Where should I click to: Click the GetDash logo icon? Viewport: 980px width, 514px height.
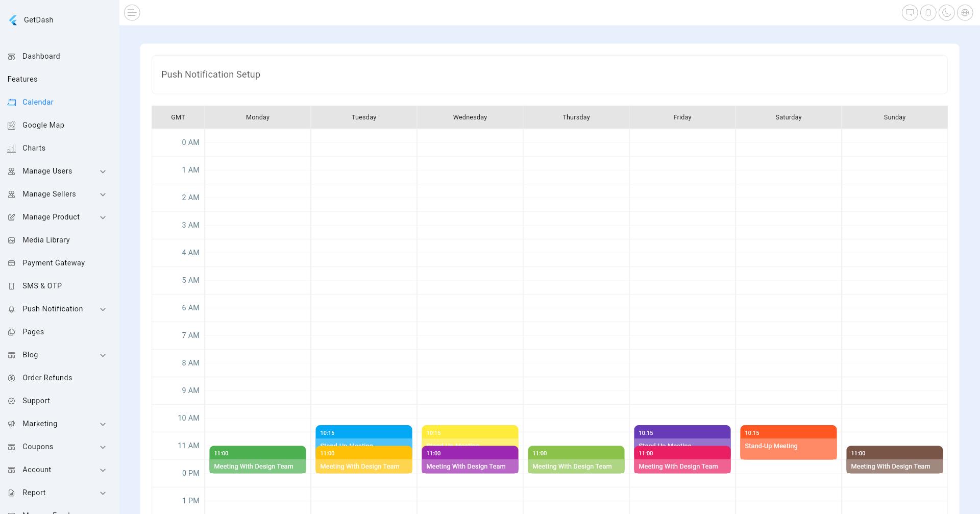tap(13, 20)
